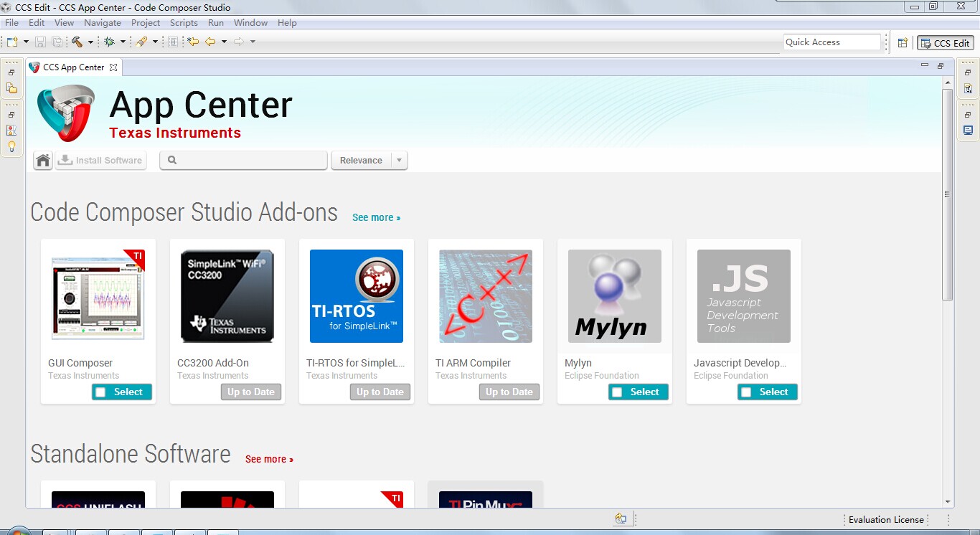Click the App Center vertical scrollbar thumb
The width and height of the screenshot is (980, 535).
tap(947, 194)
